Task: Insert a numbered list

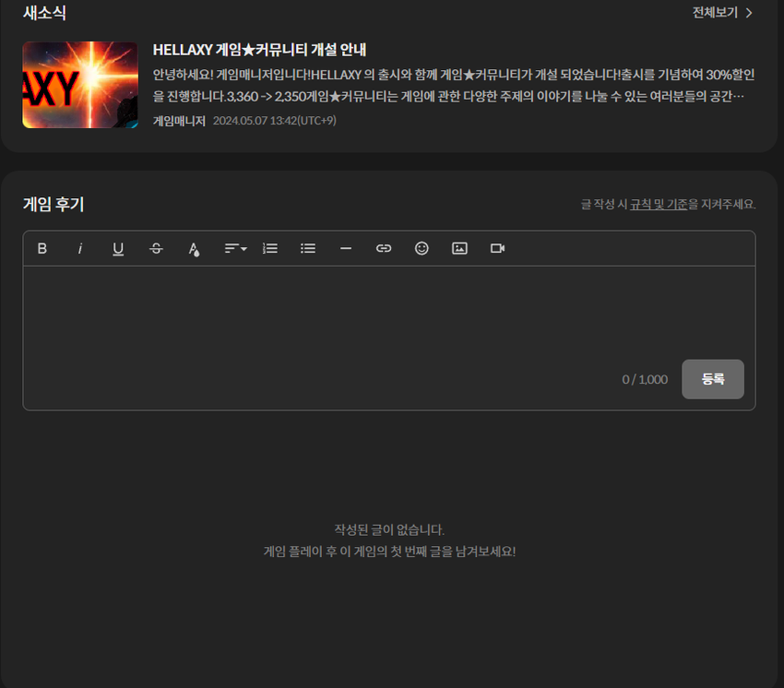Action: [x=270, y=249]
